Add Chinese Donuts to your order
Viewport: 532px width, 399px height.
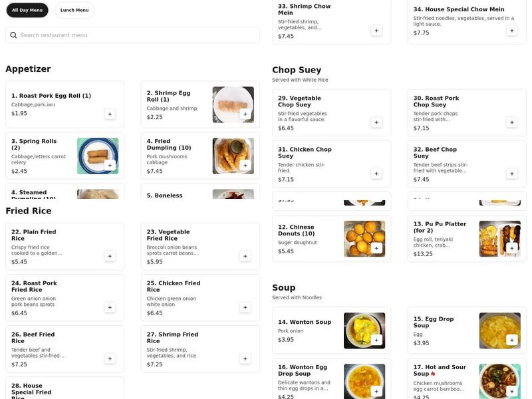click(376, 247)
